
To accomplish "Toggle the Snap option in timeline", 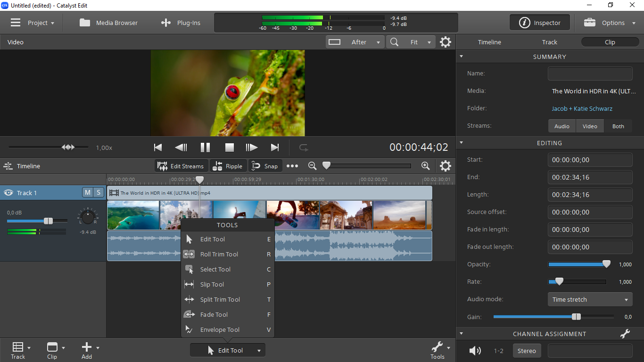I will point(265,166).
